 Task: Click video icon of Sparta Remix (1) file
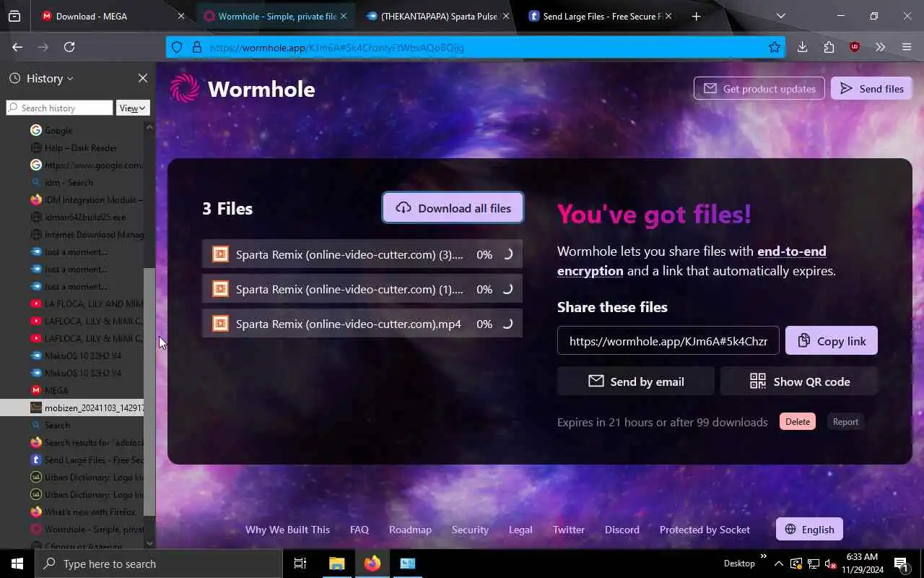pos(220,289)
